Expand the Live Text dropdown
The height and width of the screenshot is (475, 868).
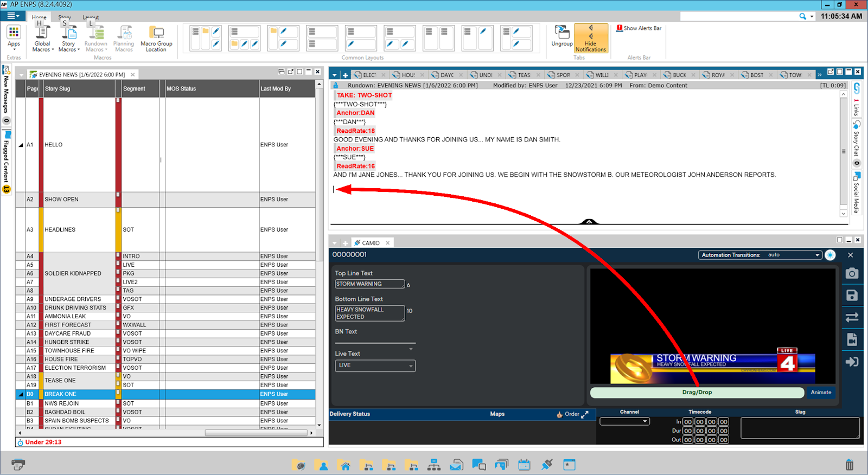375,365
